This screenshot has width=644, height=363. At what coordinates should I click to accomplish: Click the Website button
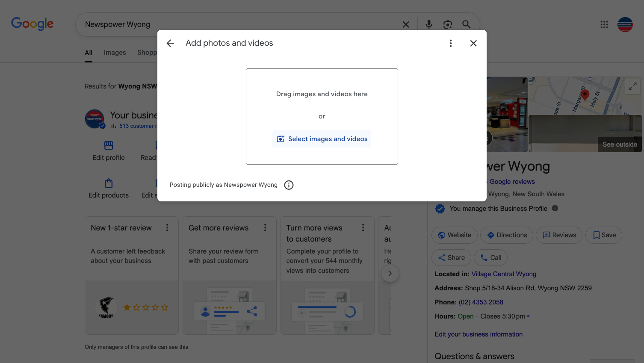(x=455, y=235)
